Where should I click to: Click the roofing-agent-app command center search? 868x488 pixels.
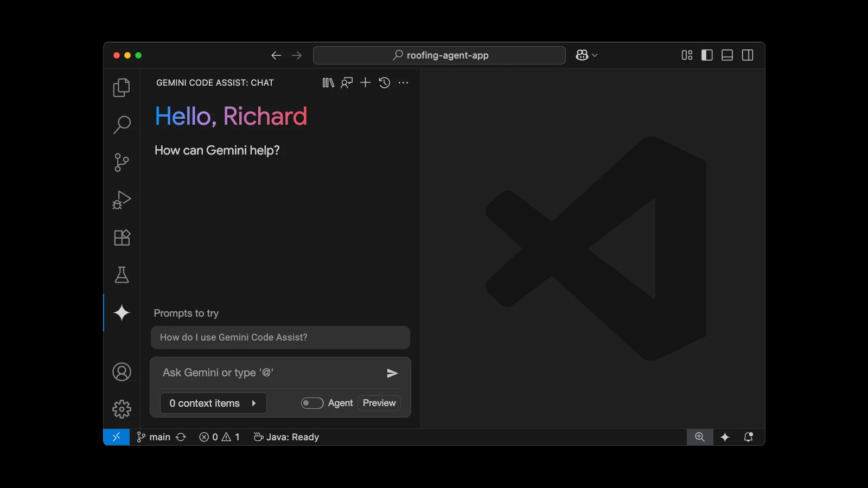[x=439, y=55]
